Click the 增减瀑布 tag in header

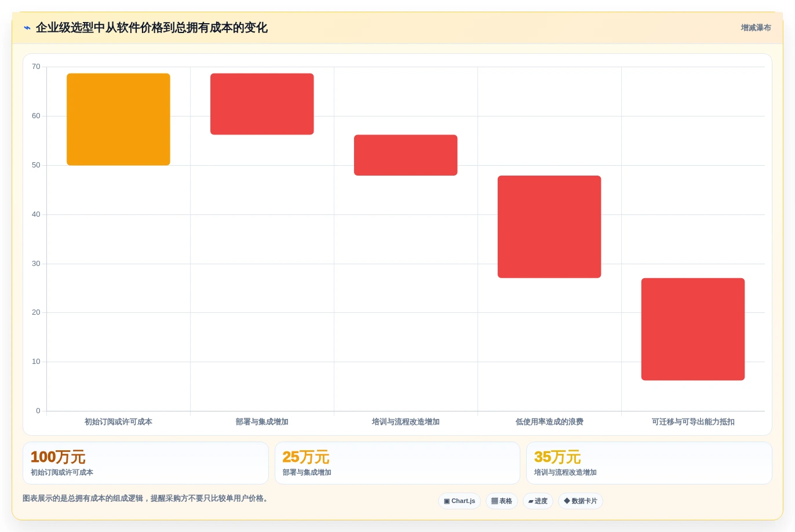(x=756, y=28)
